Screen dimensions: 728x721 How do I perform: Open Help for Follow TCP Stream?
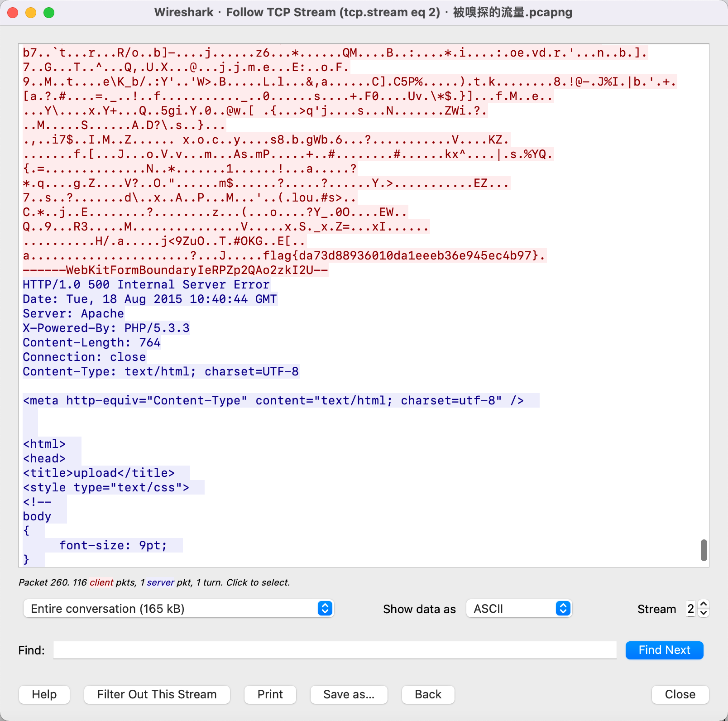44,694
